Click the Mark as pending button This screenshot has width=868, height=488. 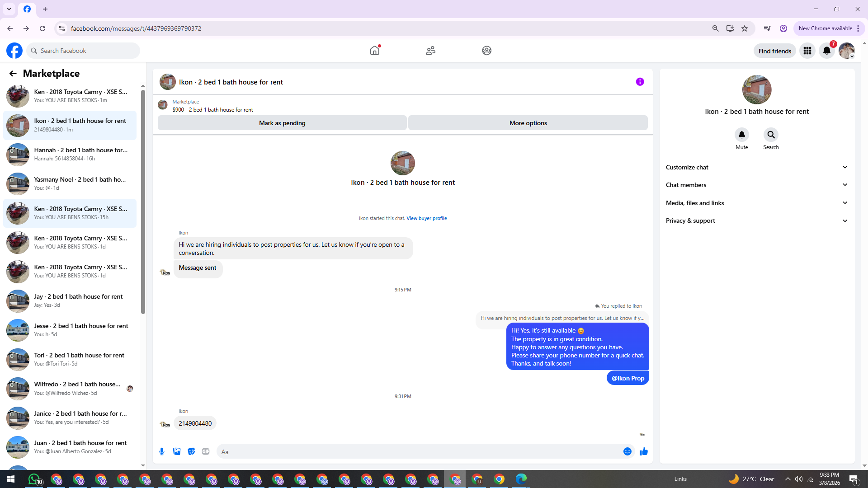pyautogui.click(x=282, y=123)
